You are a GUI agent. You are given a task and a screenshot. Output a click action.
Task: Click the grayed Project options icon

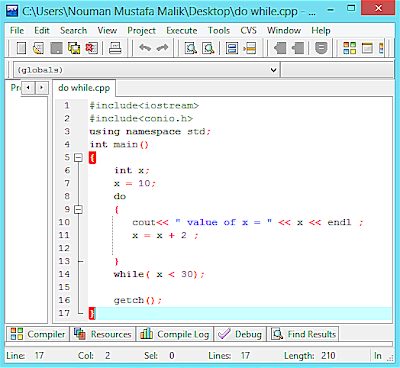pyautogui.click(x=321, y=48)
